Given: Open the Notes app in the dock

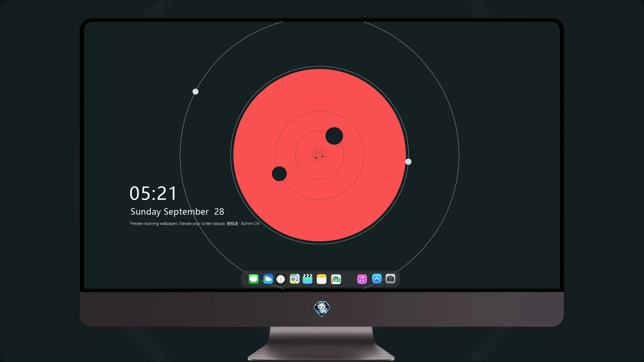Looking at the screenshot, I should click(x=321, y=279).
